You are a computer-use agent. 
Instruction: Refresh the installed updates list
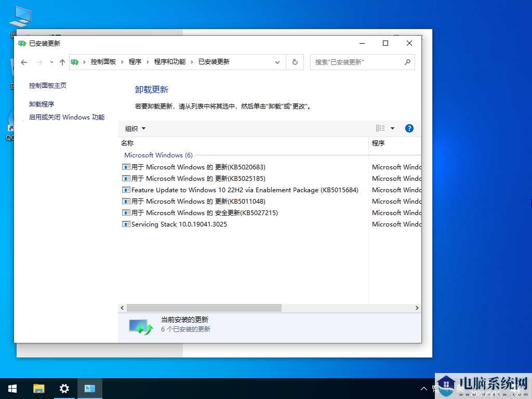pyautogui.click(x=295, y=62)
